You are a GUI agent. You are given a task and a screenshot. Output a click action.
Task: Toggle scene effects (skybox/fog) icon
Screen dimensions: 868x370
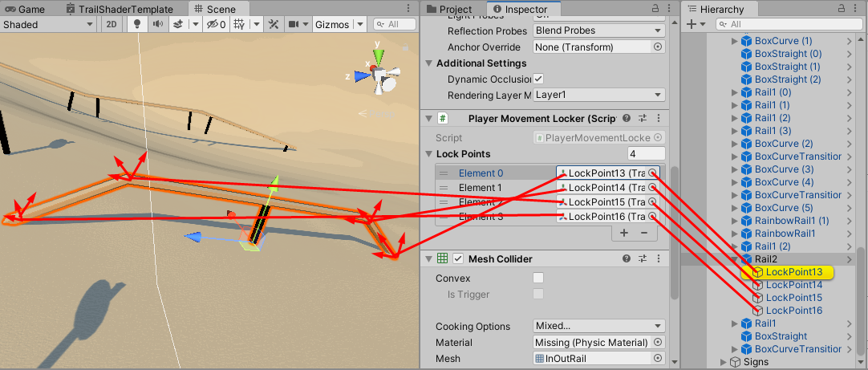click(x=178, y=24)
